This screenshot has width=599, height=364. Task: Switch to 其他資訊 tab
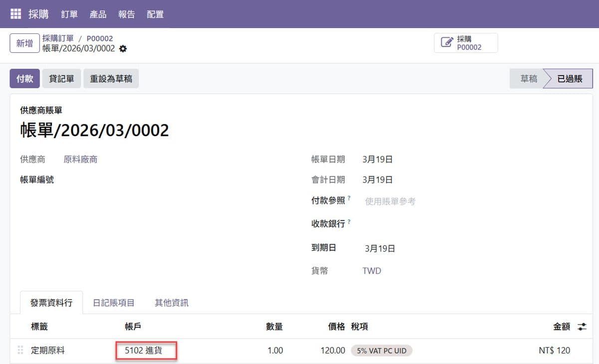(x=171, y=303)
